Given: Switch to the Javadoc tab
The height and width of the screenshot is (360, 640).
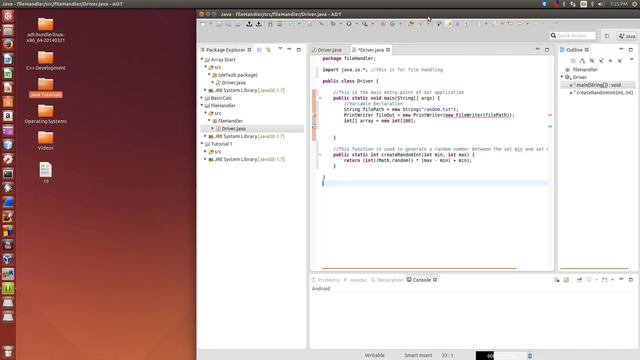Looking at the screenshot, I should [x=356, y=280].
